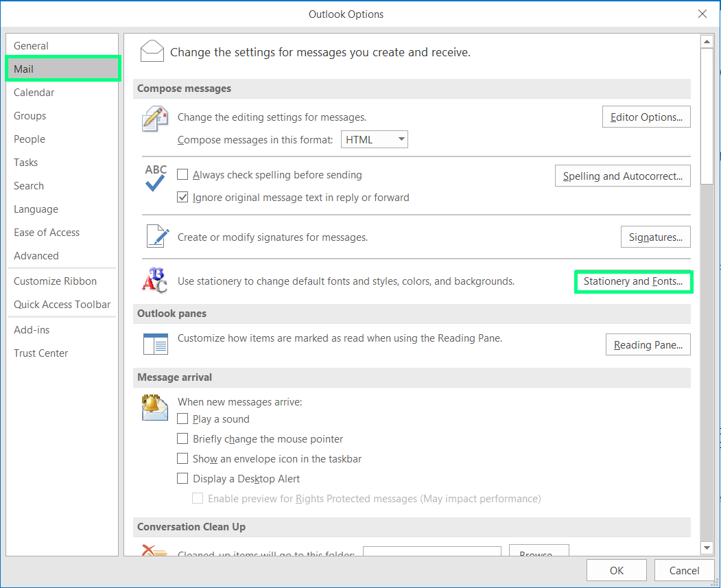Click Cancel to discard changes

[684, 571]
